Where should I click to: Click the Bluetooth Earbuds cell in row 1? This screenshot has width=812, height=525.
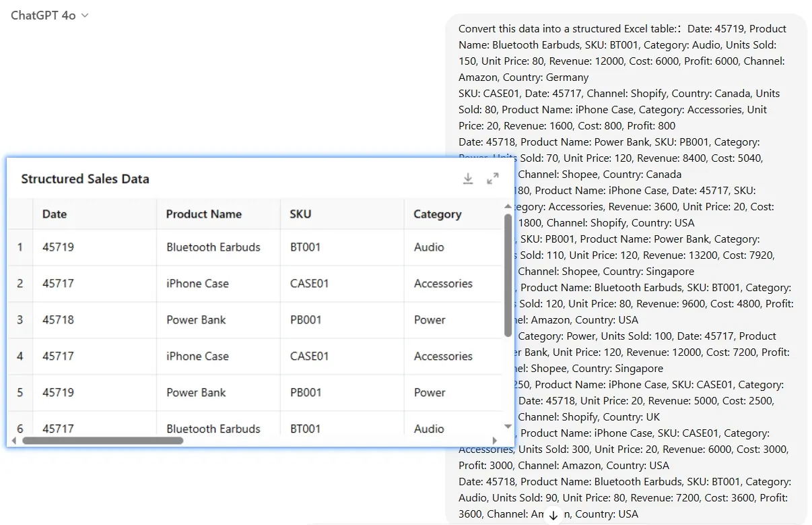click(213, 247)
